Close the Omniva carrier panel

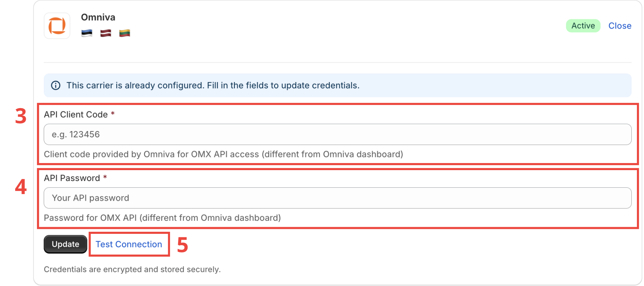coord(620,26)
